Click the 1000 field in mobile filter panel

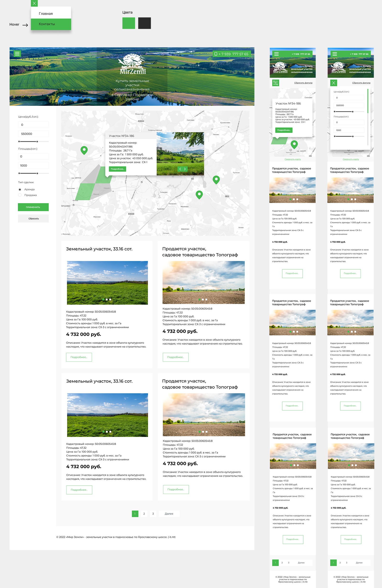349,130
